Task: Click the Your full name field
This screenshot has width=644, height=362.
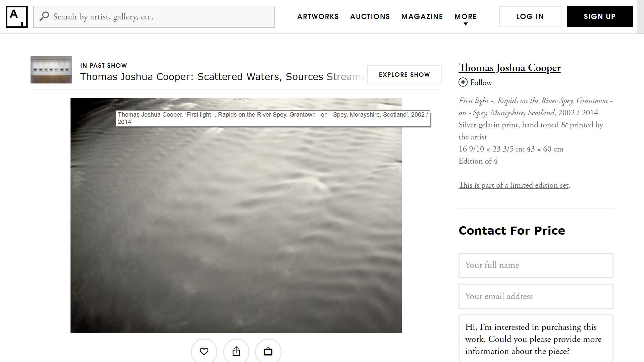Action: pos(536,265)
